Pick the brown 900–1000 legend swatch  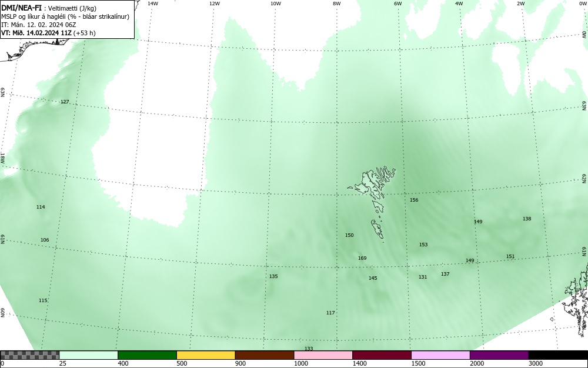coord(265,355)
